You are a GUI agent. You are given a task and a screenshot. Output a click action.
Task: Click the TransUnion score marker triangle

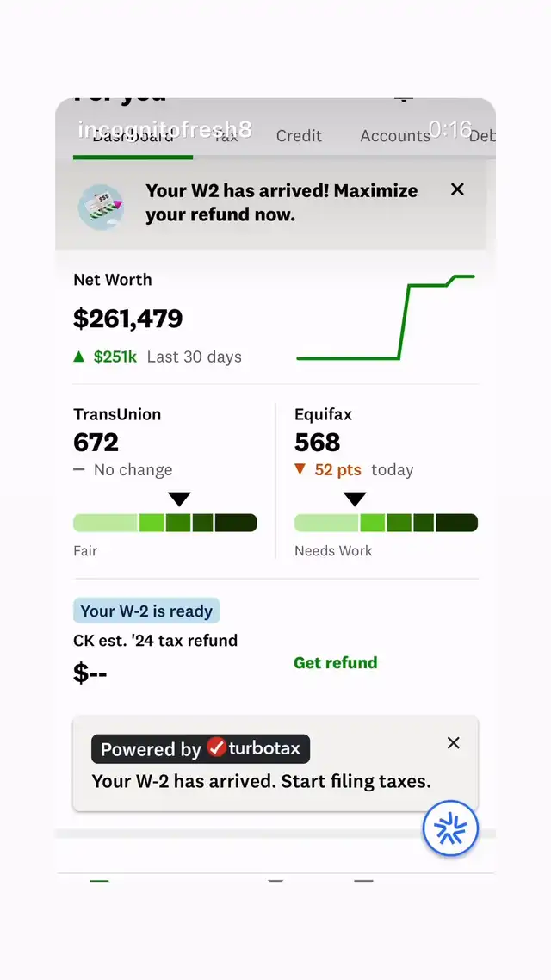(x=179, y=499)
